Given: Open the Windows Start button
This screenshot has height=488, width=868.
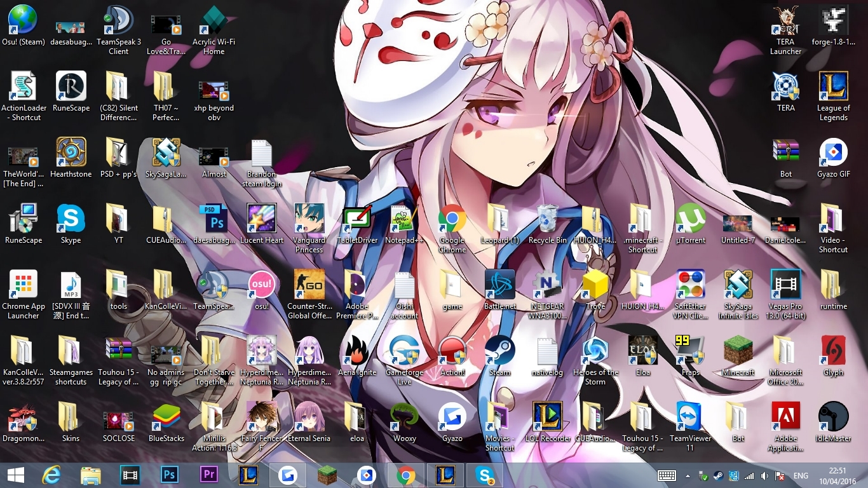Looking at the screenshot, I should [x=15, y=475].
